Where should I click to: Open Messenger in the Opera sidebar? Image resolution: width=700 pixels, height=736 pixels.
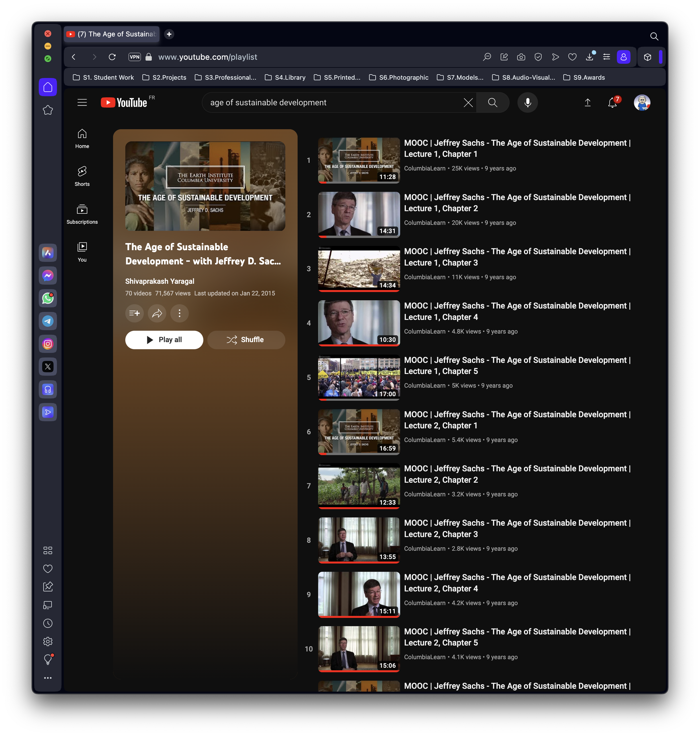[x=48, y=276]
